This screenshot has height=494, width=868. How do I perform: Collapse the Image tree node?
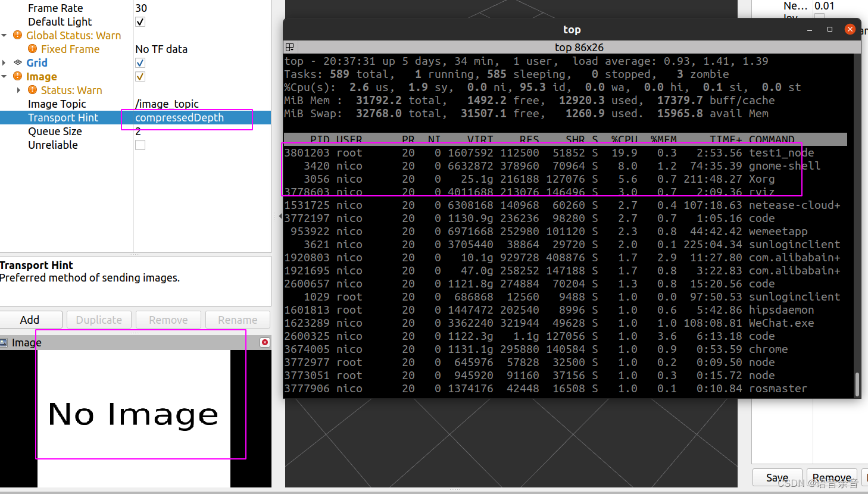[x=4, y=77]
